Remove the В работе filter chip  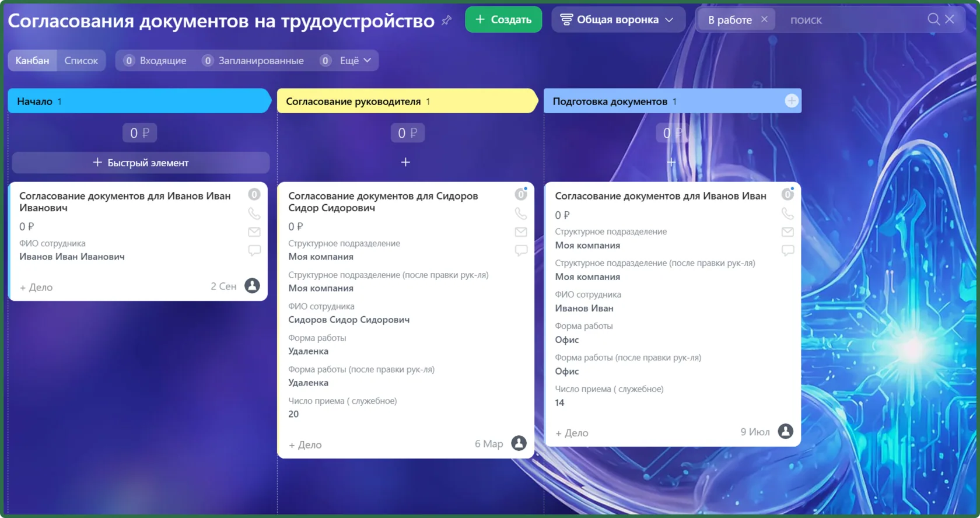764,19
